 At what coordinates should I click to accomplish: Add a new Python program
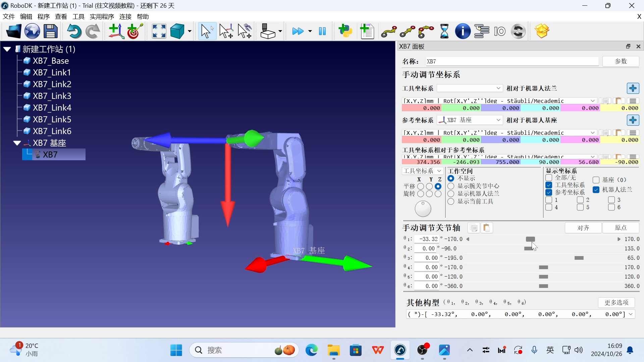tap(346, 31)
